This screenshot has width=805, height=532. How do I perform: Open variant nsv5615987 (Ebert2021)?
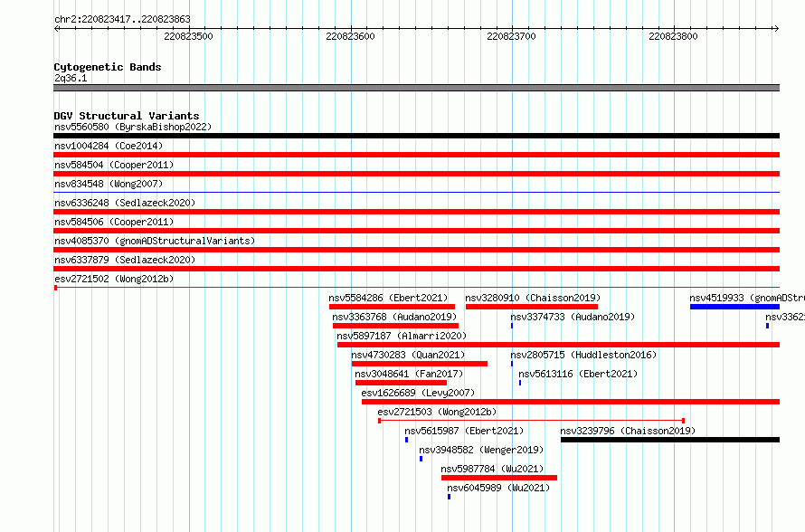(464, 431)
